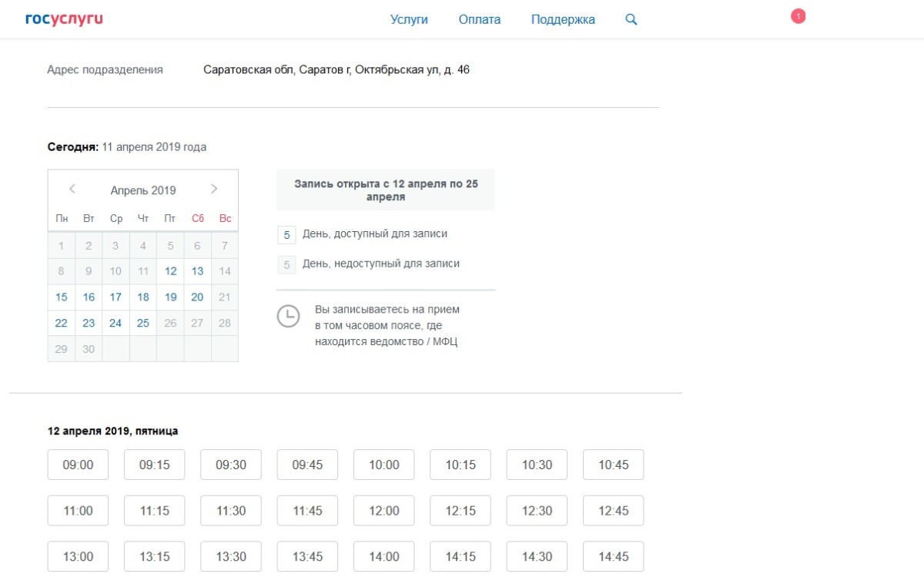Choose April 22 on the calendar

coord(62,324)
